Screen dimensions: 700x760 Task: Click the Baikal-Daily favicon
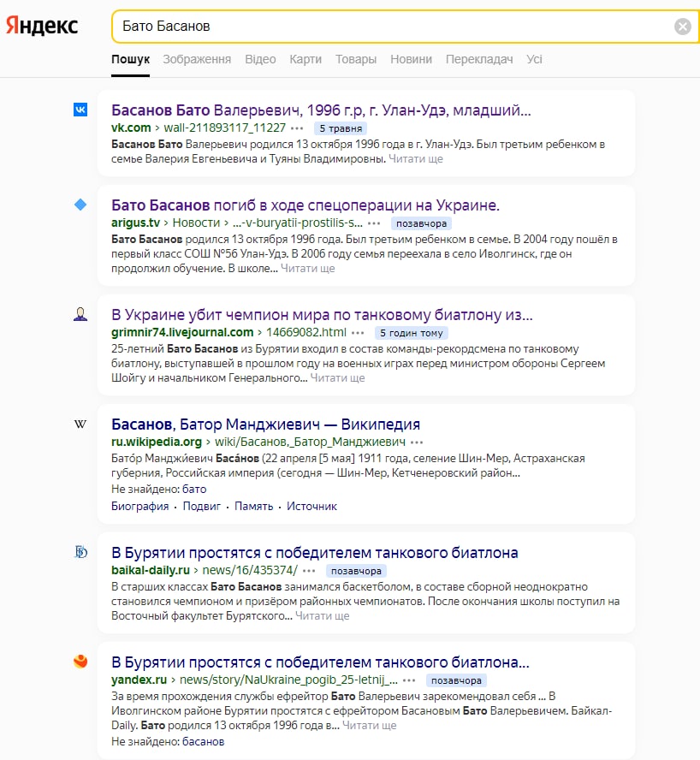pos(80,552)
